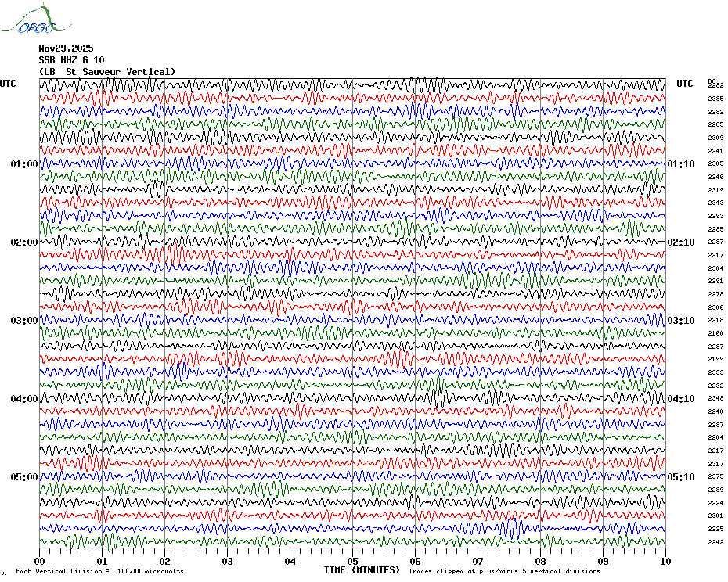The width and height of the screenshot is (728, 582).
Task: Click the station label SSB HHZ G 10
Action: 71,60
